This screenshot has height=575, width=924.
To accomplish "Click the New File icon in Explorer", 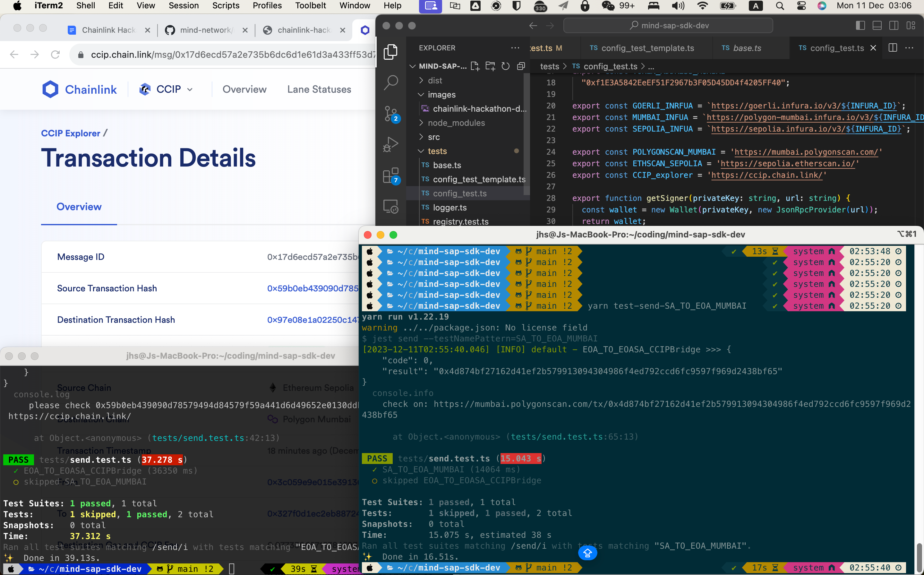I will pyautogui.click(x=475, y=66).
